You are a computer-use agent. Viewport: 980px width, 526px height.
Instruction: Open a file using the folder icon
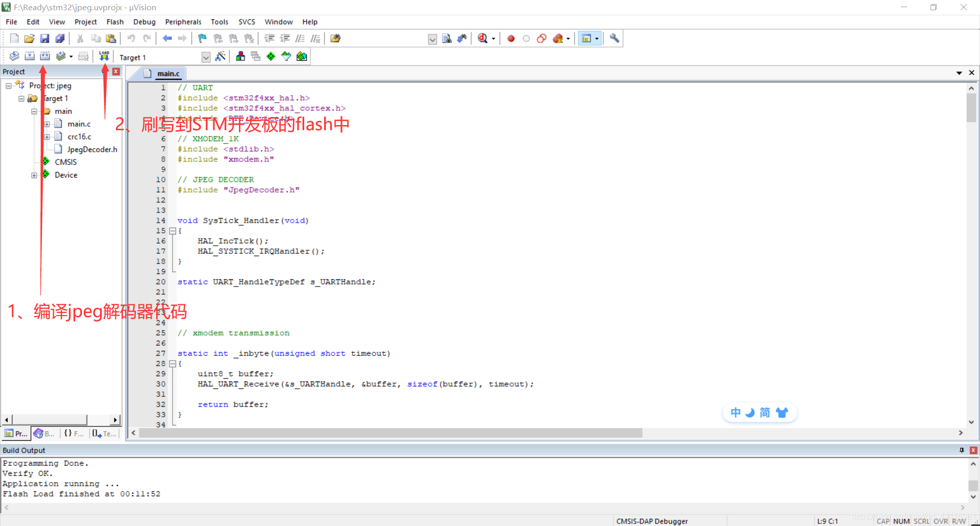pyautogui.click(x=30, y=38)
